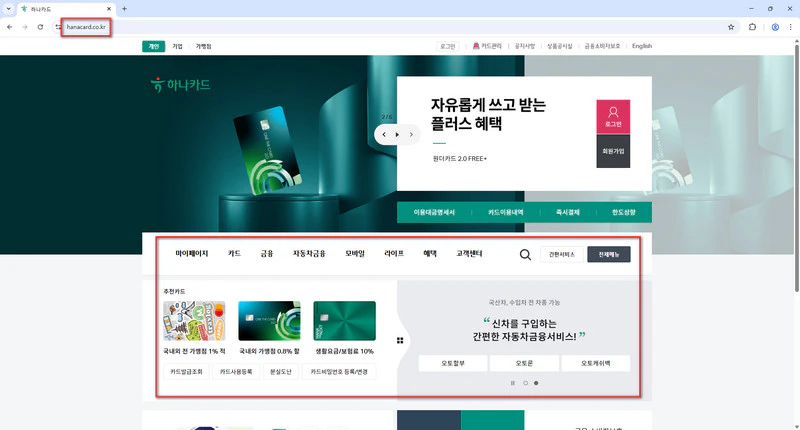Open the 라이프 menu
This screenshot has height=430, width=800.
click(x=394, y=254)
